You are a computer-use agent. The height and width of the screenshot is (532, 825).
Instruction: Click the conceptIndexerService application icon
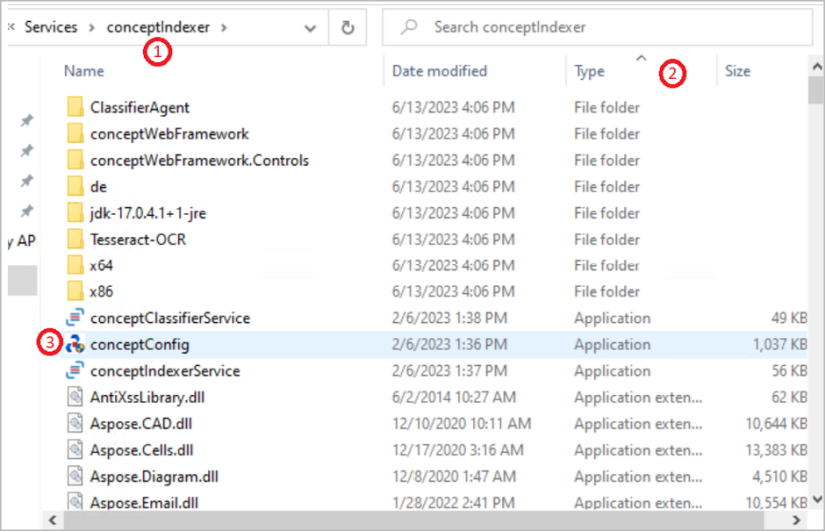[x=75, y=371]
